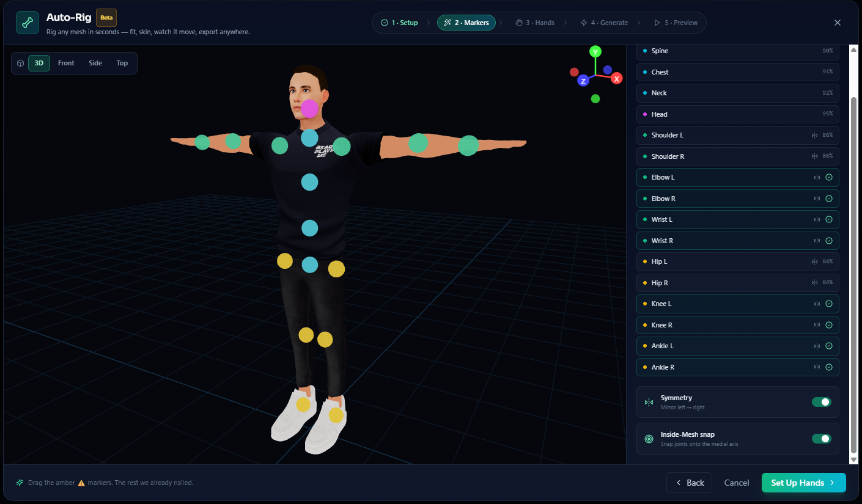The height and width of the screenshot is (504, 862).
Task: Click the check circle on Knee R row
Action: click(829, 325)
